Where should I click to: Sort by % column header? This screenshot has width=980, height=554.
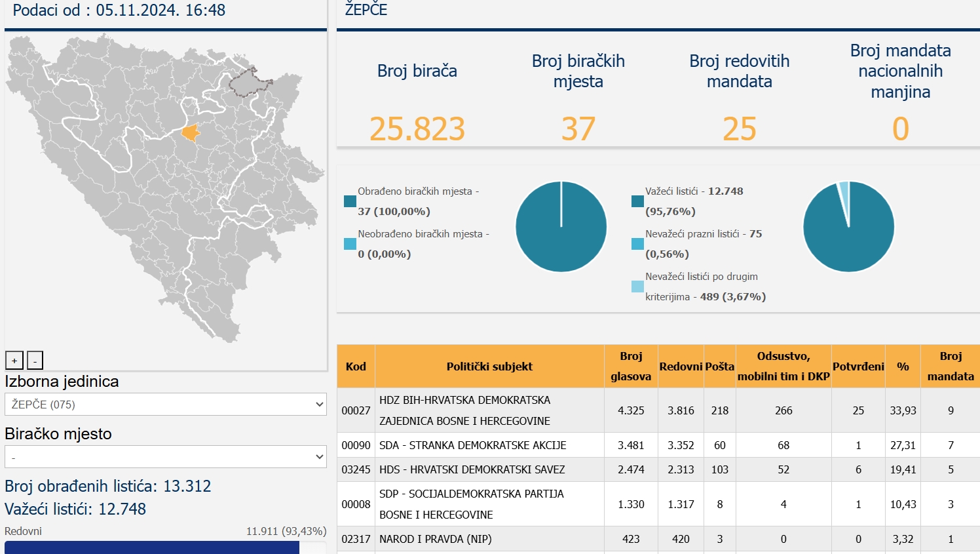pyautogui.click(x=903, y=366)
